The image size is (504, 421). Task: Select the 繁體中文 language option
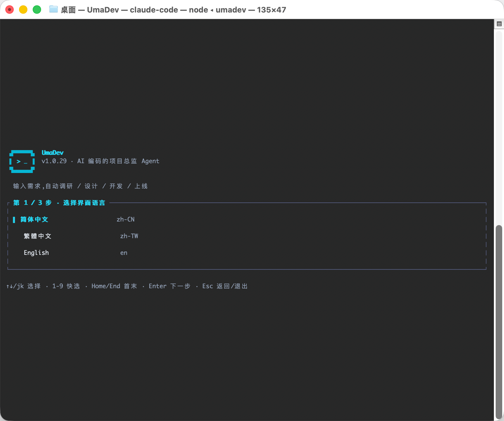point(37,236)
